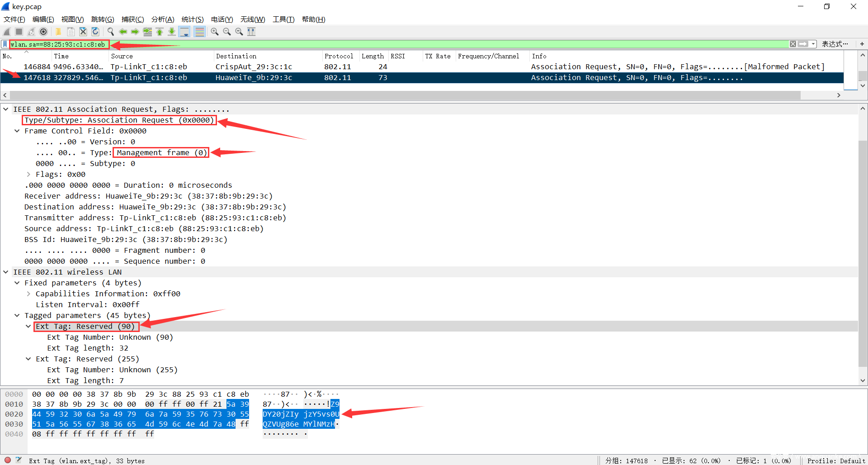Click the filter bookmark icon
The height and width of the screenshot is (465, 868).
point(5,44)
